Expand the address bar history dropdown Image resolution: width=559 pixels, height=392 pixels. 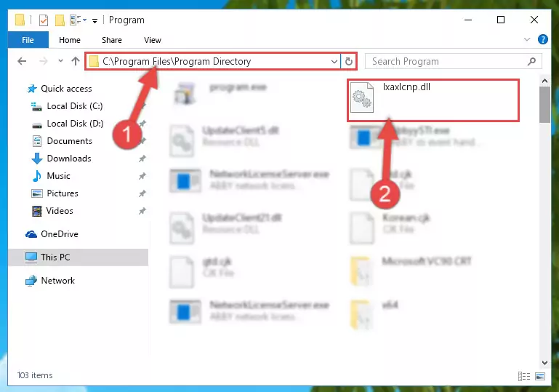click(x=334, y=61)
